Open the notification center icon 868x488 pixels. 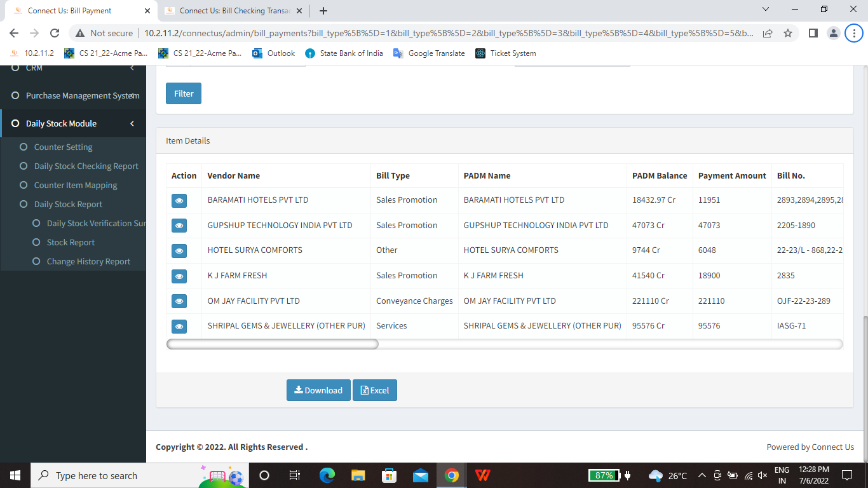pos(846,475)
